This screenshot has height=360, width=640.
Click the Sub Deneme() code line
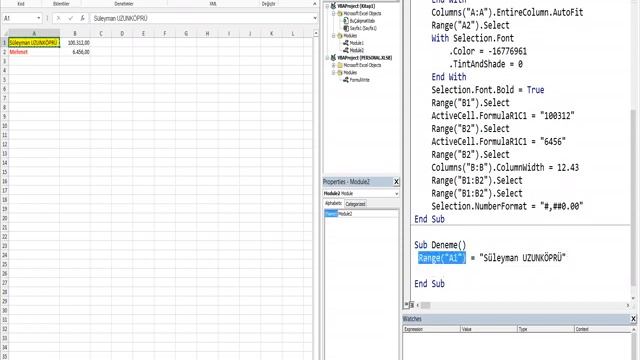click(440, 245)
